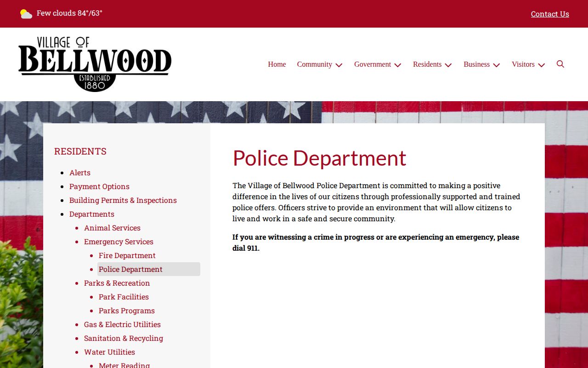
Task: Open Parks Programs page
Action: [x=127, y=310]
